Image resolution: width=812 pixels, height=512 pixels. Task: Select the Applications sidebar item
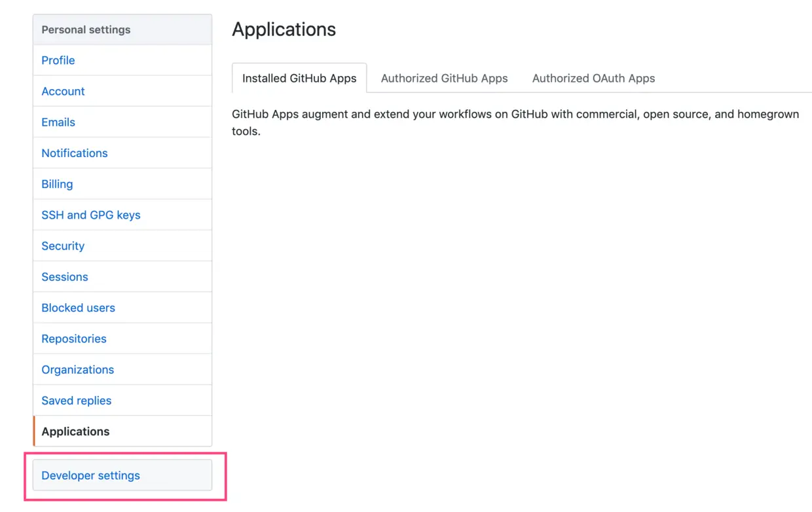pos(76,431)
